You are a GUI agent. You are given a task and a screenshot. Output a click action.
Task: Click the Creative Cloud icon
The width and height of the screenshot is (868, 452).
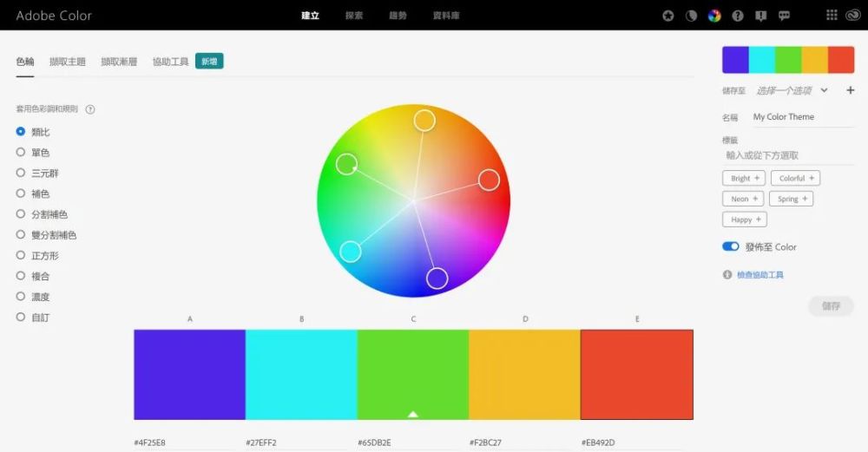coord(853,15)
